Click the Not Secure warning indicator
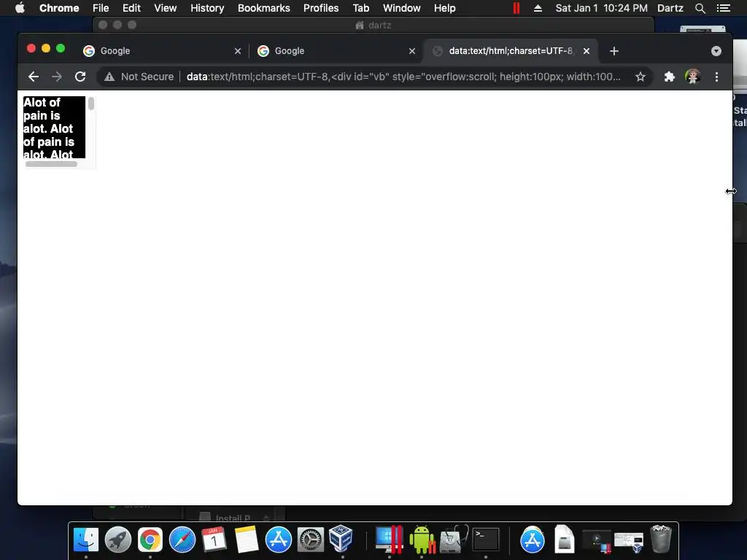The image size is (747, 560). coord(139,77)
